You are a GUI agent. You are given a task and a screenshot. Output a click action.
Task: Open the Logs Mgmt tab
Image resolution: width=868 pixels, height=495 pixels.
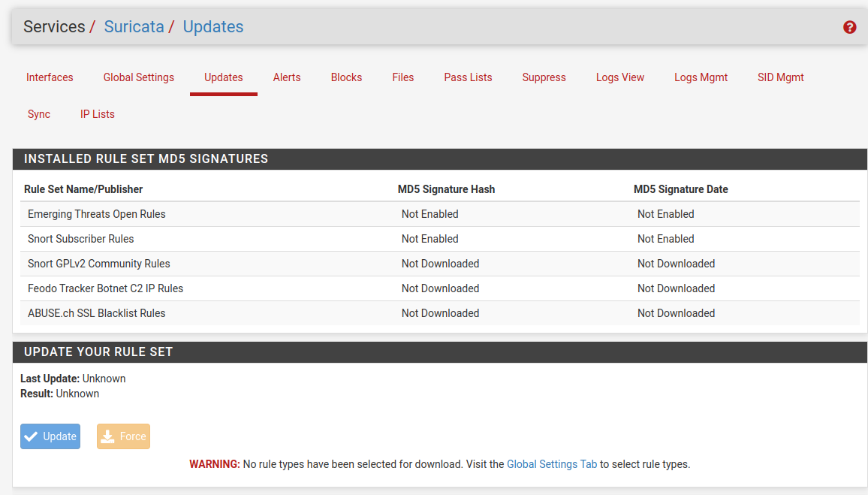click(x=701, y=77)
